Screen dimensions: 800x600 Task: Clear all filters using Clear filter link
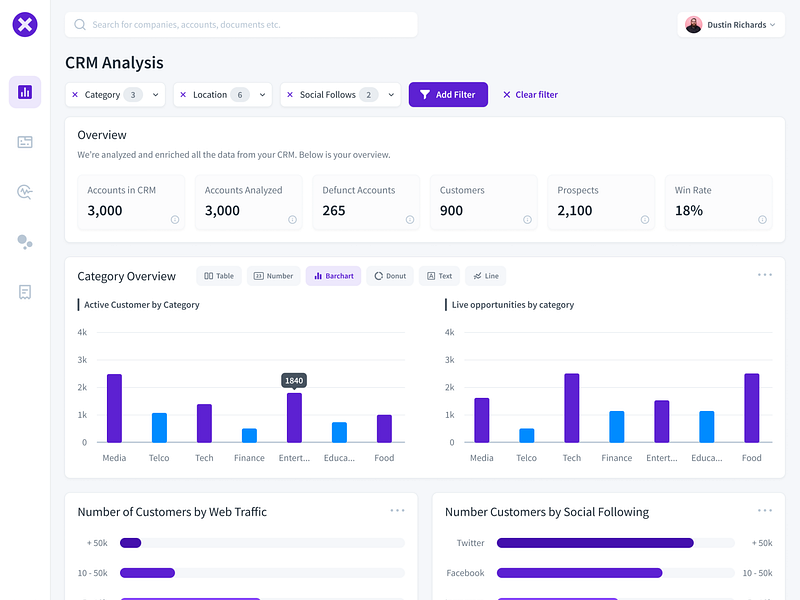click(x=529, y=94)
